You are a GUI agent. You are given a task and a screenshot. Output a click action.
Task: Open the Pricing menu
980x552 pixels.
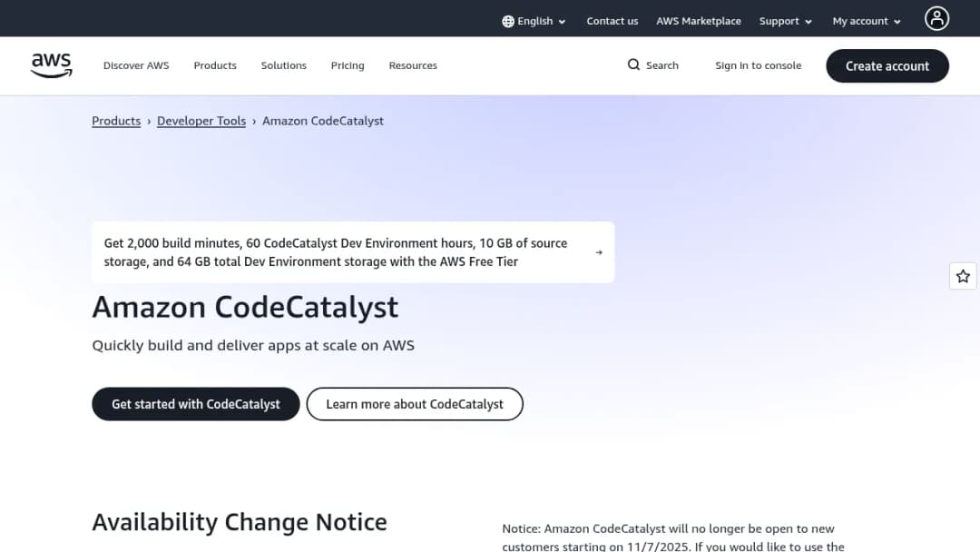[x=348, y=65]
